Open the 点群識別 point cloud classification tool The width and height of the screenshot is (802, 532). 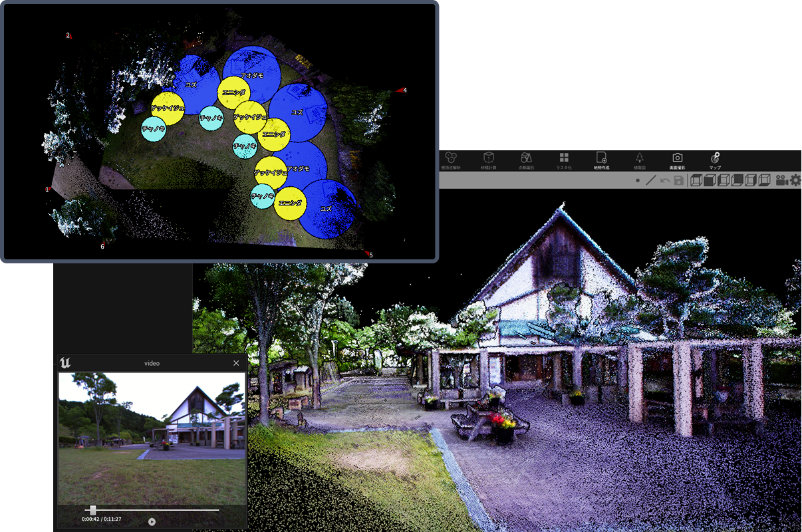(x=526, y=160)
